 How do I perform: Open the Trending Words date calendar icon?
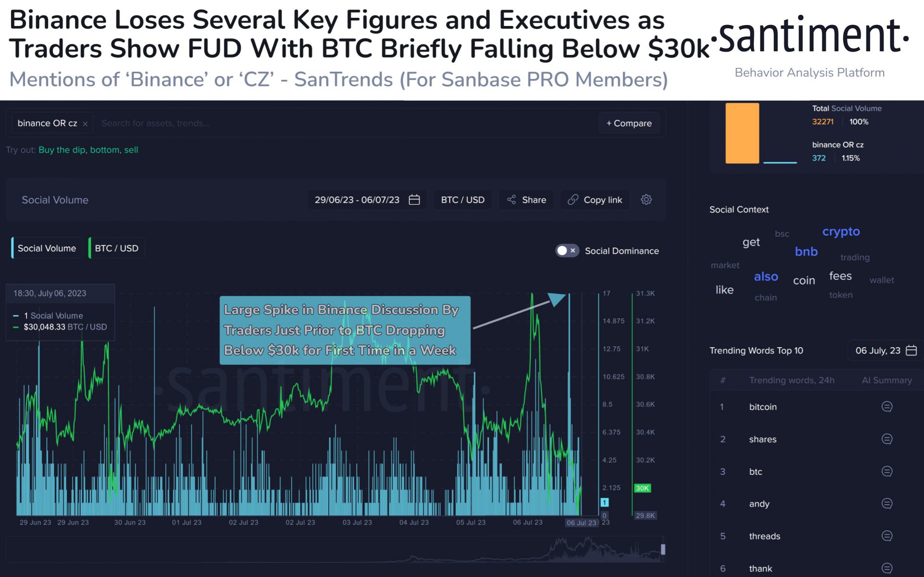point(909,351)
